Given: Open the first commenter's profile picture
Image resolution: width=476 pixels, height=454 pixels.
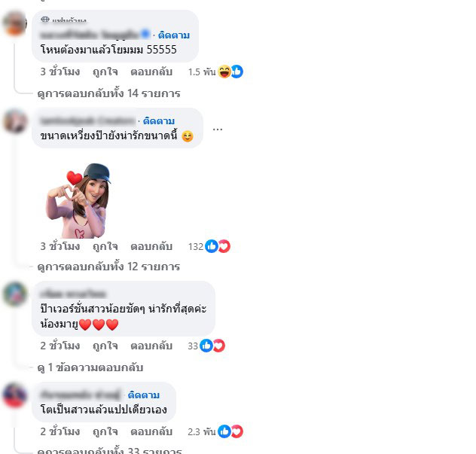Looking at the screenshot, I should pos(14,23).
